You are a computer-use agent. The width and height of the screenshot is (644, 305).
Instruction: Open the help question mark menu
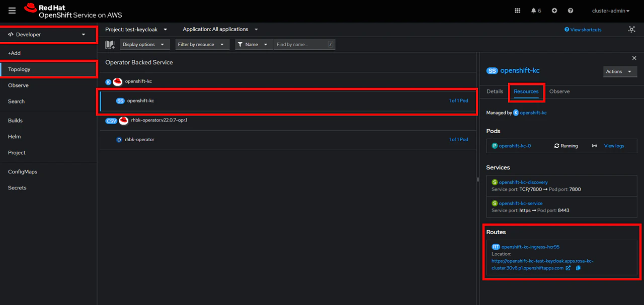pyautogui.click(x=571, y=11)
